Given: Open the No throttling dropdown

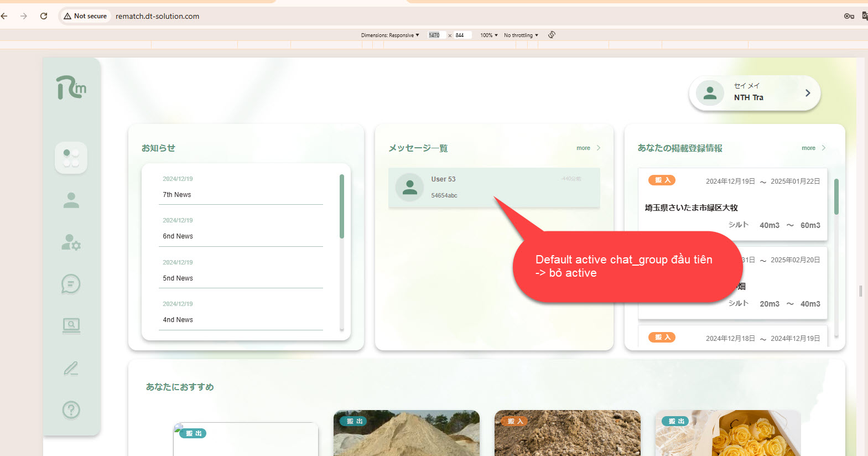Looking at the screenshot, I should coord(521,35).
